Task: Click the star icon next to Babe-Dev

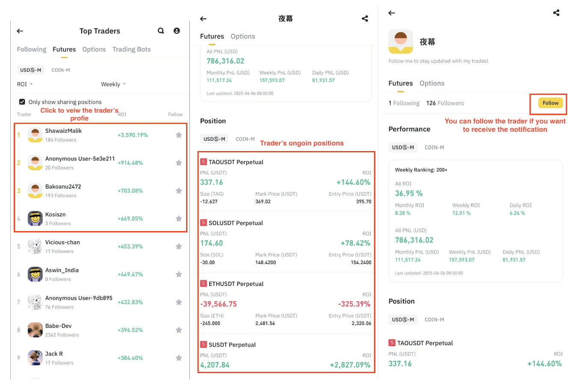Action: pos(179,330)
